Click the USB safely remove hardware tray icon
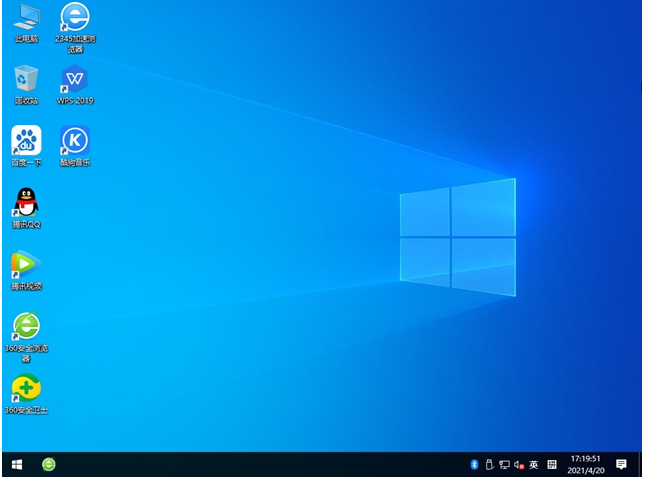The height and width of the screenshot is (477, 646). point(489,465)
